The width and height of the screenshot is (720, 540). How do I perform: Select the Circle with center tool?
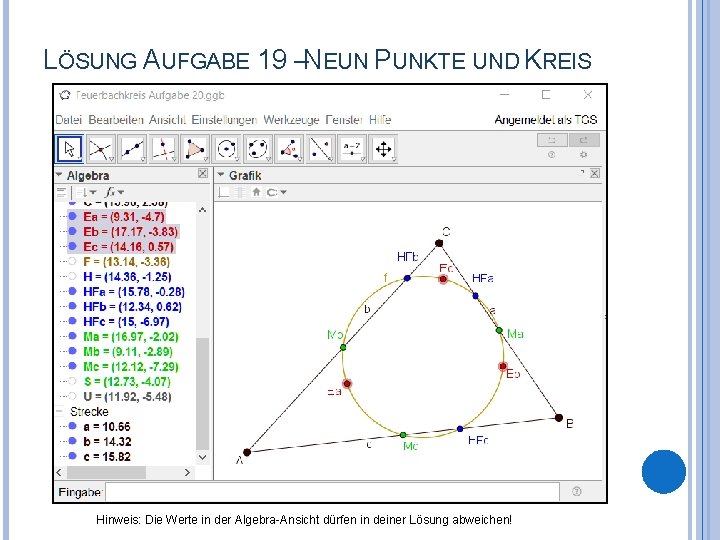pos(227,149)
